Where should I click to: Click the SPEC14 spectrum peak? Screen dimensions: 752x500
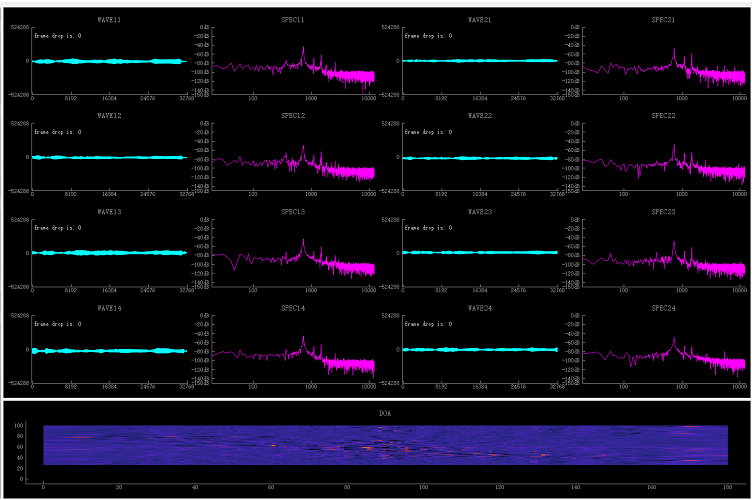[x=303, y=340]
